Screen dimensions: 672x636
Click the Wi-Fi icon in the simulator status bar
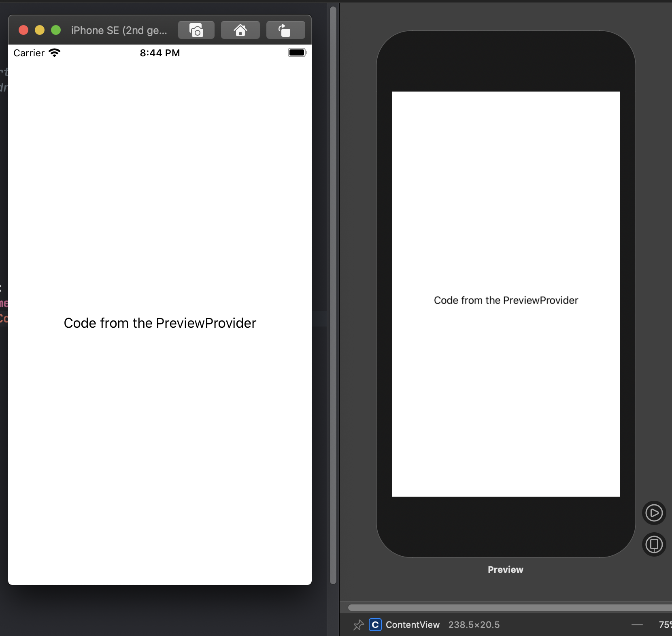coord(55,52)
